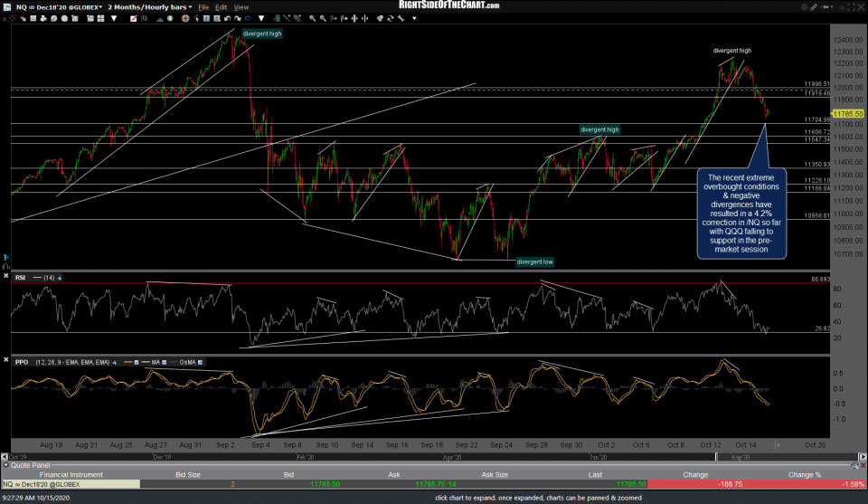Image resolution: width=868 pixels, height=504 pixels.
Task: Select the trendline drawing tool
Action: [288, 18]
